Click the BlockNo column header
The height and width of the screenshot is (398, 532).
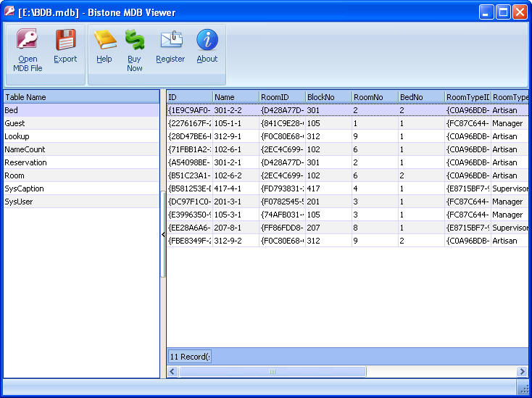pos(329,97)
